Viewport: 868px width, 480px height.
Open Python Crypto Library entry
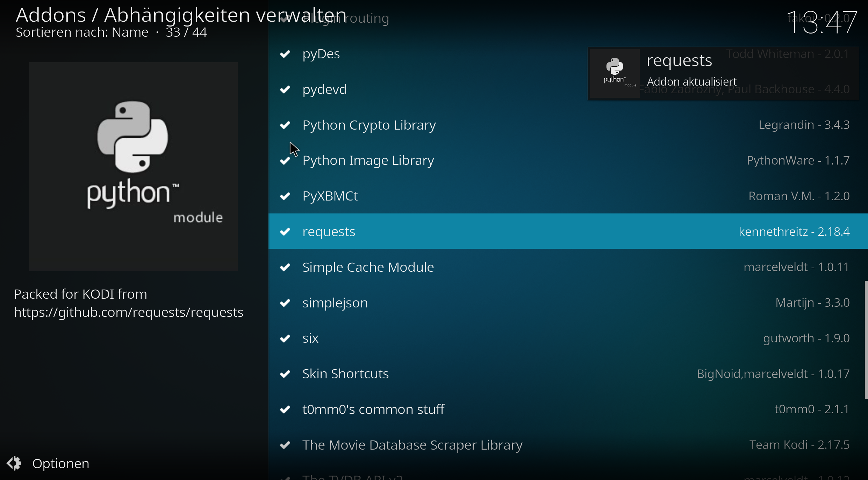point(568,125)
